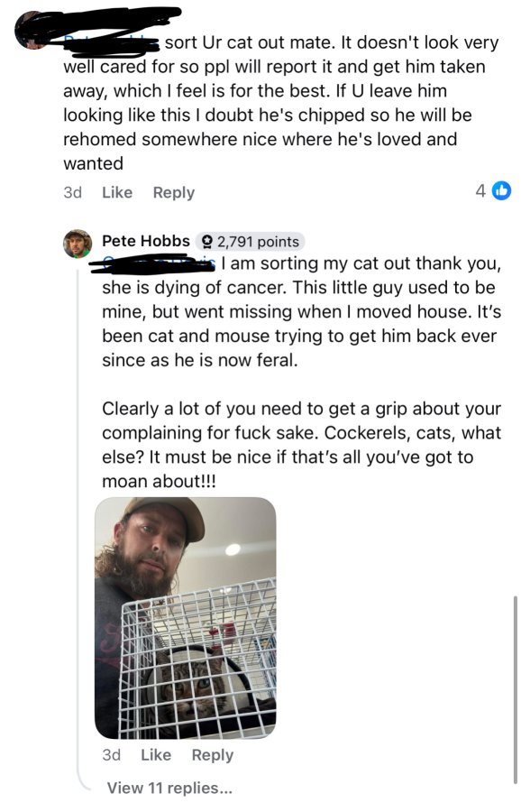Like the first comment about the cat
Viewport: 521px width, 812px height.
117,192
